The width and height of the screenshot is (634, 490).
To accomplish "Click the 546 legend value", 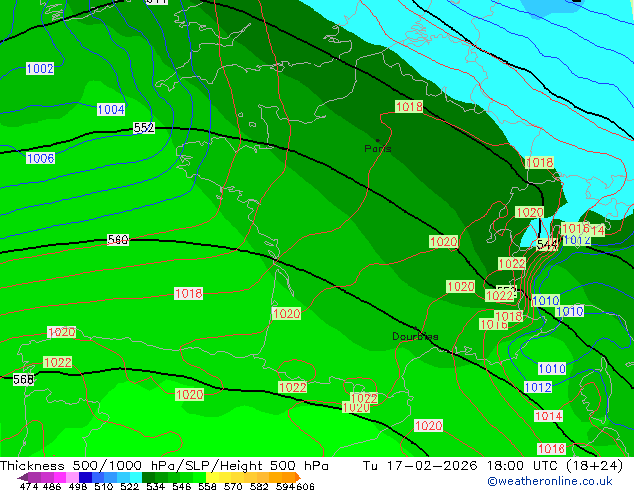I will click(x=182, y=486).
